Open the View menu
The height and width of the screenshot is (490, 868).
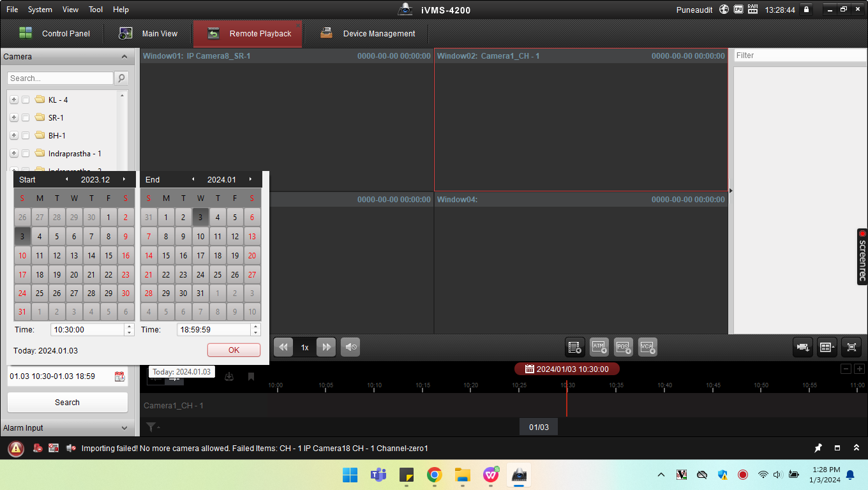pos(71,10)
